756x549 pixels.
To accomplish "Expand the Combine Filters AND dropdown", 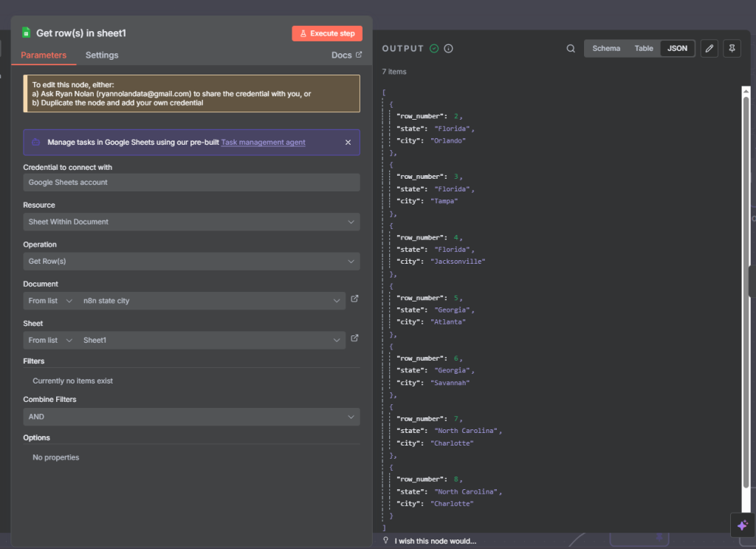I will [x=191, y=417].
